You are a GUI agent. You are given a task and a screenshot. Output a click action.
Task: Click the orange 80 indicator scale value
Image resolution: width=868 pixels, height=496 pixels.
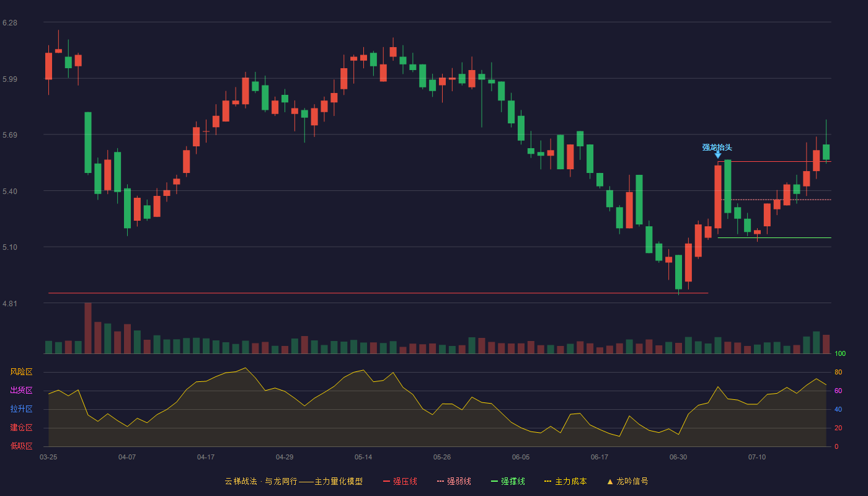click(838, 373)
